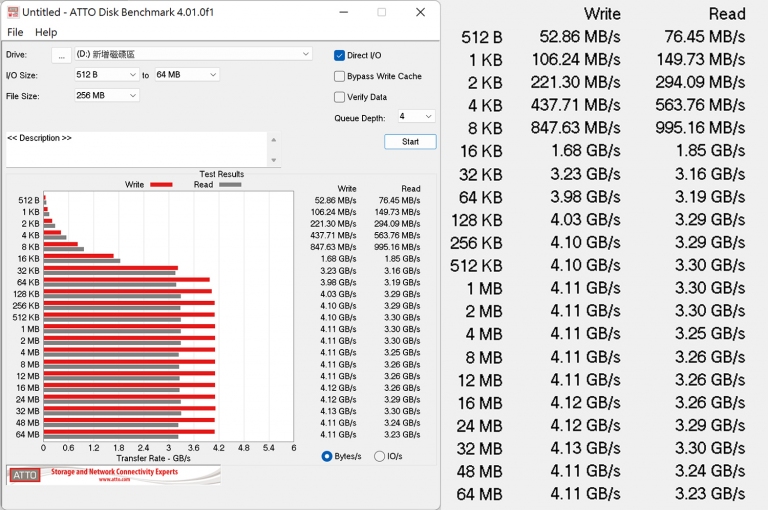The image size is (768, 510).
Task: Click the ATTO logo in the bottom banner
Action: coord(25,475)
